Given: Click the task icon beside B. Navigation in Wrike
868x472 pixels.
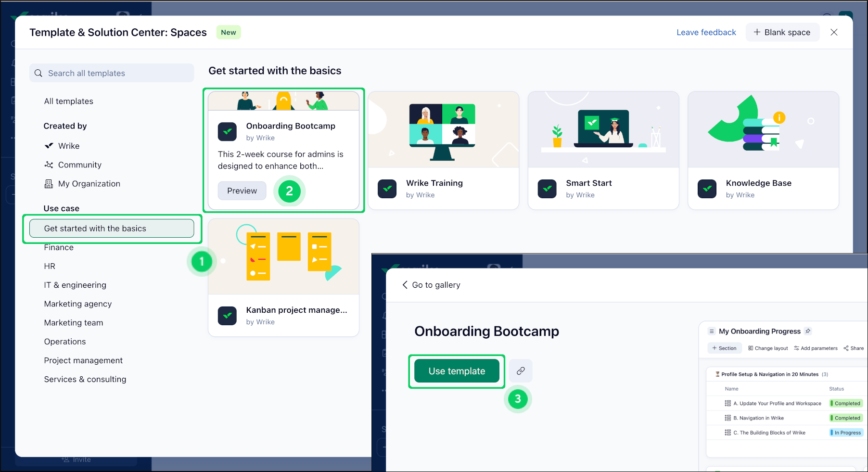Looking at the screenshot, I should [x=728, y=418].
